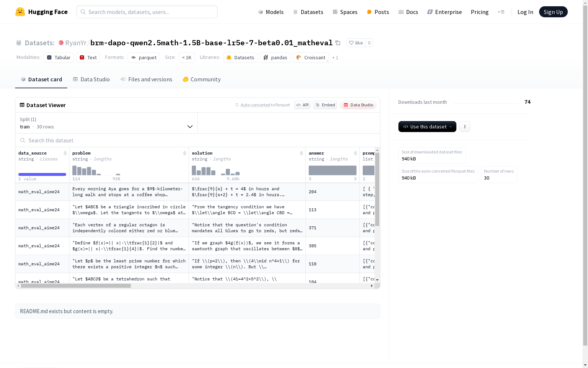Switch to Files and versions tab
Viewport: 588px width, 368px height.
146,79
